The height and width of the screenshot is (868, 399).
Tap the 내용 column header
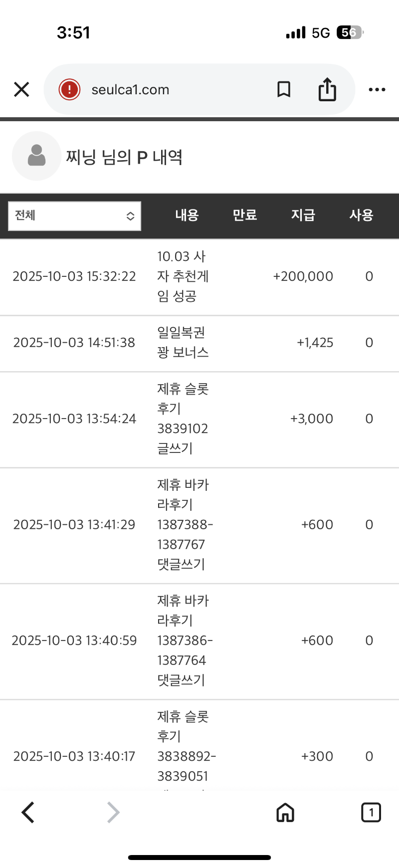[x=187, y=215]
